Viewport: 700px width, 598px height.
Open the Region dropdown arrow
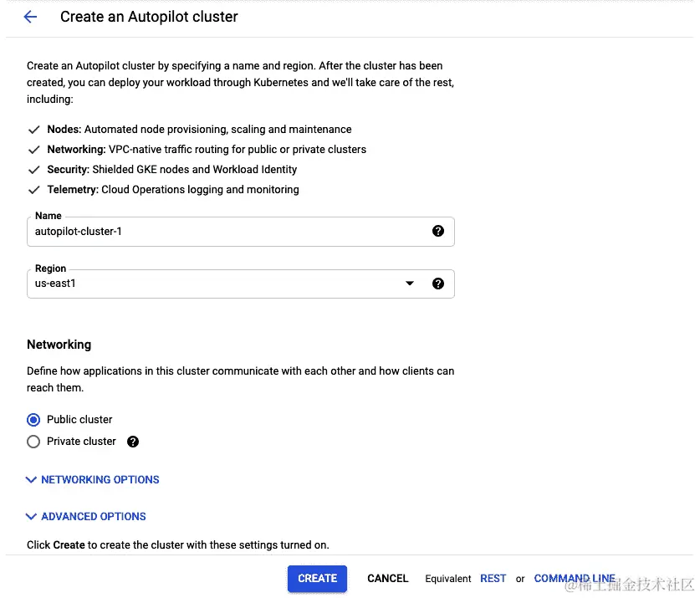[x=410, y=284]
